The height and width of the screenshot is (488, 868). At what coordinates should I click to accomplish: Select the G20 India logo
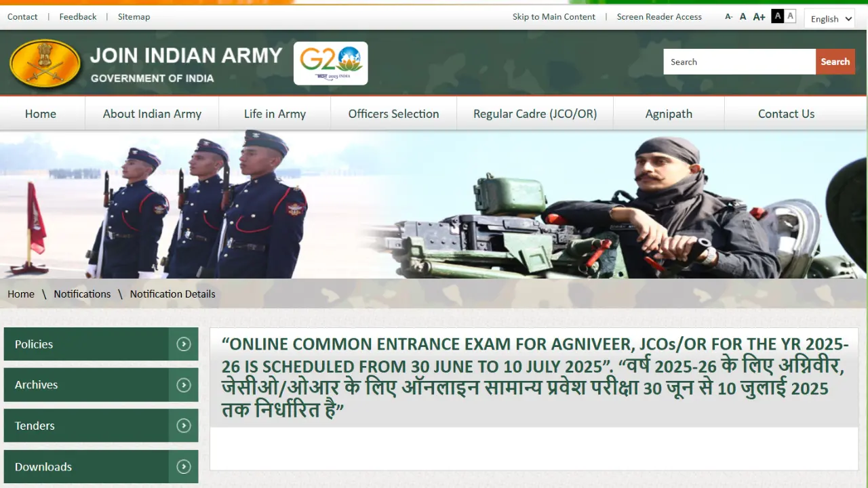330,62
